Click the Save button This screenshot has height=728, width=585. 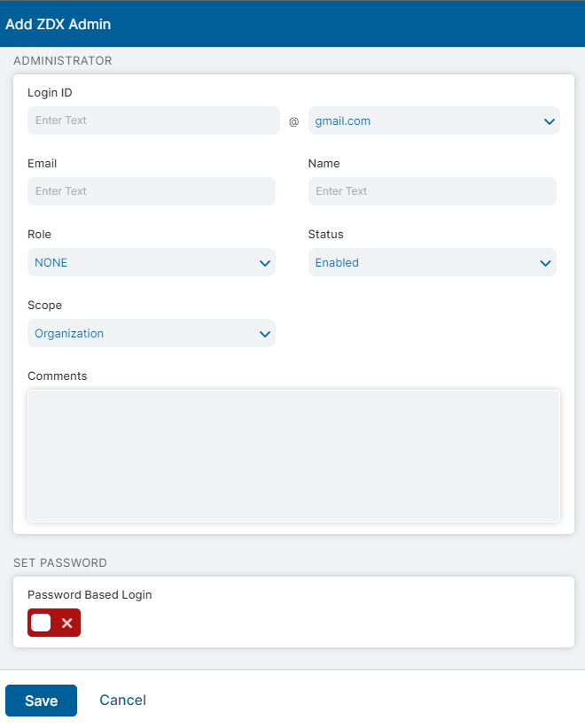(x=41, y=700)
